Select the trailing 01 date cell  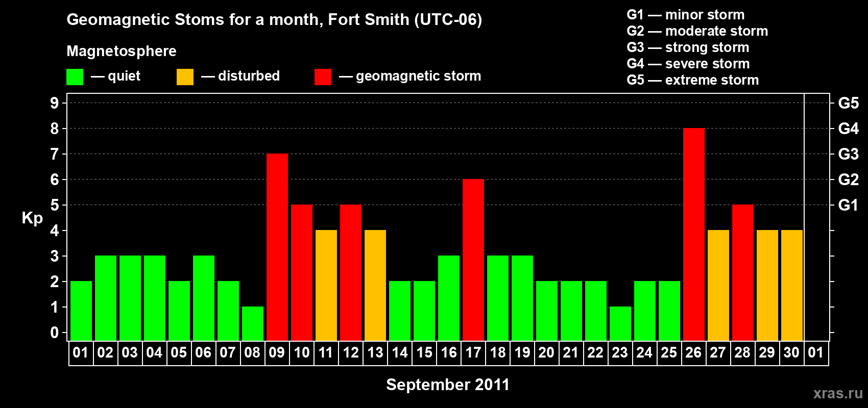click(816, 353)
